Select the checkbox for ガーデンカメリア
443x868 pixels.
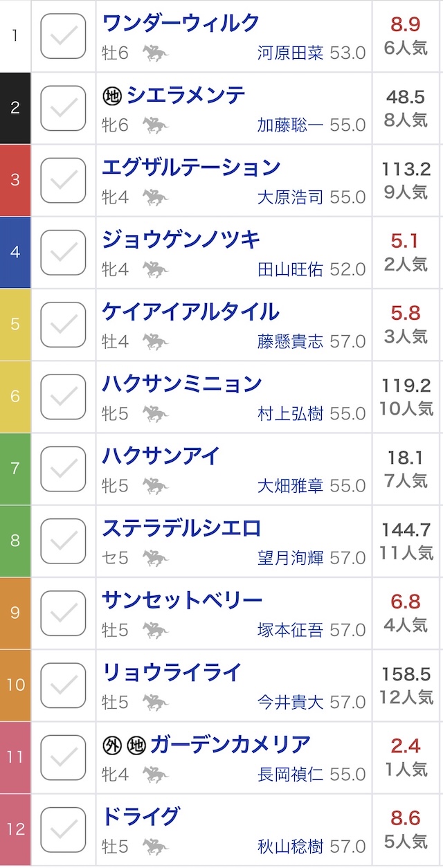pyautogui.click(x=63, y=757)
